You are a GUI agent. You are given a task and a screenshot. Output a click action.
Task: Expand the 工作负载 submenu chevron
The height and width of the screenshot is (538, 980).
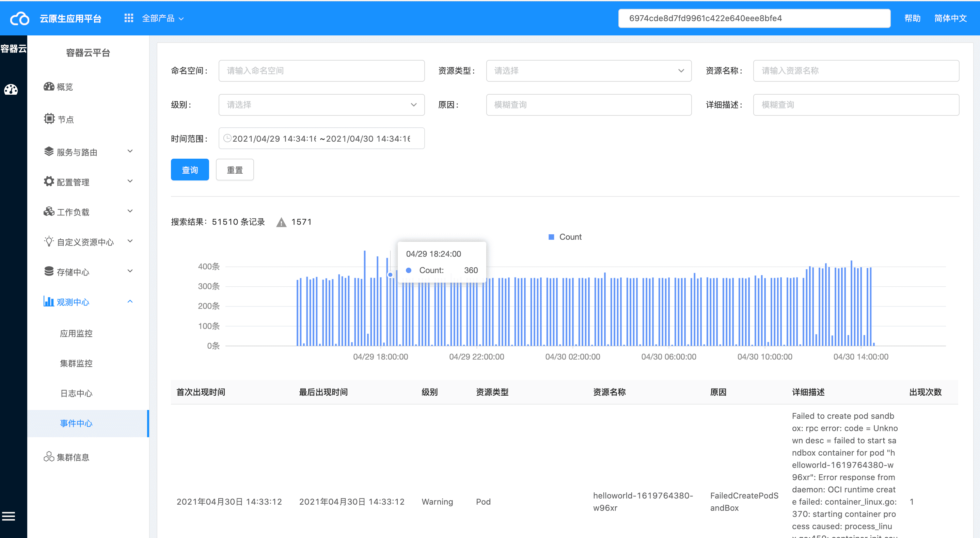click(x=130, y=211)
